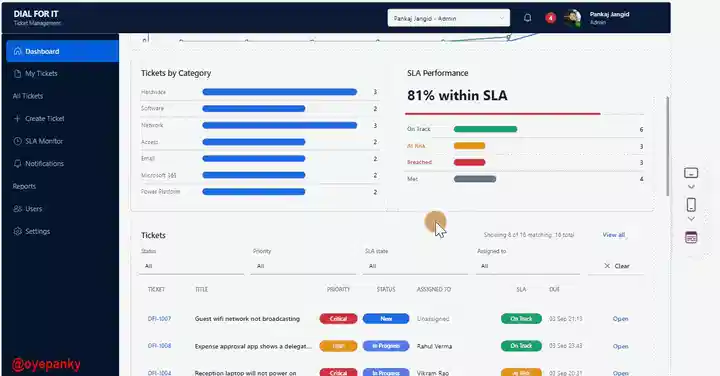
Task: Click DIAL FOR IT logo text
Action: tap(36, 14)
